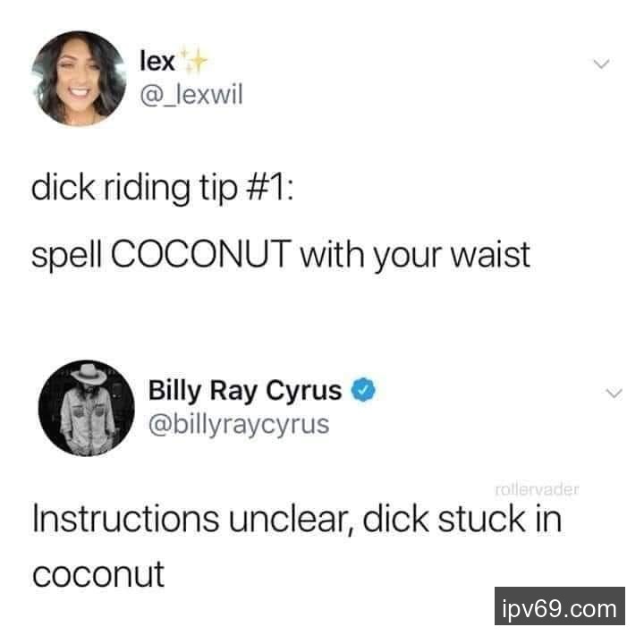Open the @billyraycyrus handle
Image resolution: width=644 pixels, height=644 pixels.
point(239,425)
